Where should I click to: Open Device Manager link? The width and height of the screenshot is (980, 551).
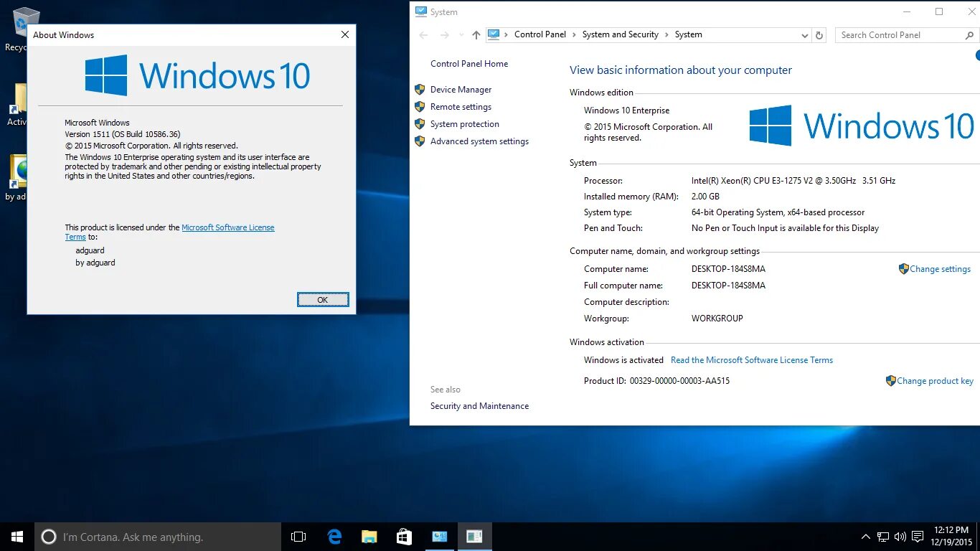point(461,90)
